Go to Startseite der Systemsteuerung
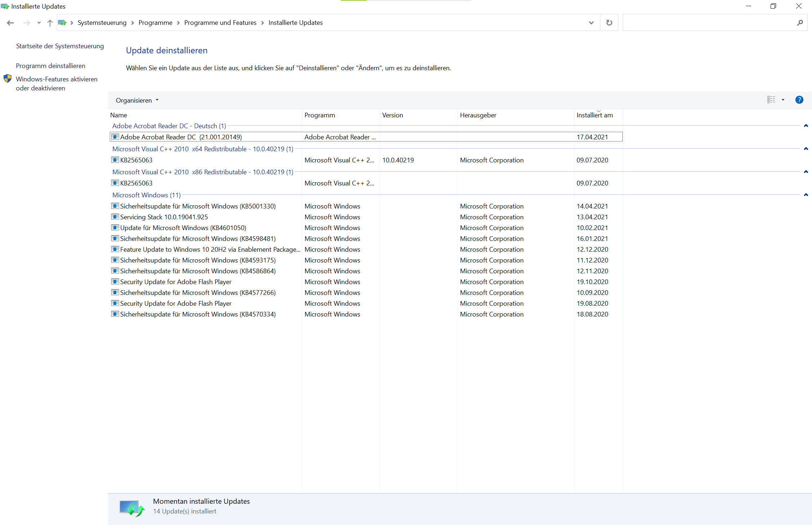 click(x=60, y=46)
